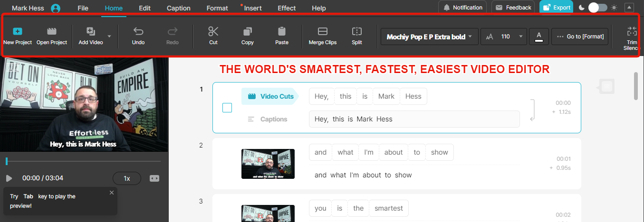The width and height of the screenshot is (644, 222).
Task: Expand the Add Video dropdown arrow
Action: click(109, 36)
